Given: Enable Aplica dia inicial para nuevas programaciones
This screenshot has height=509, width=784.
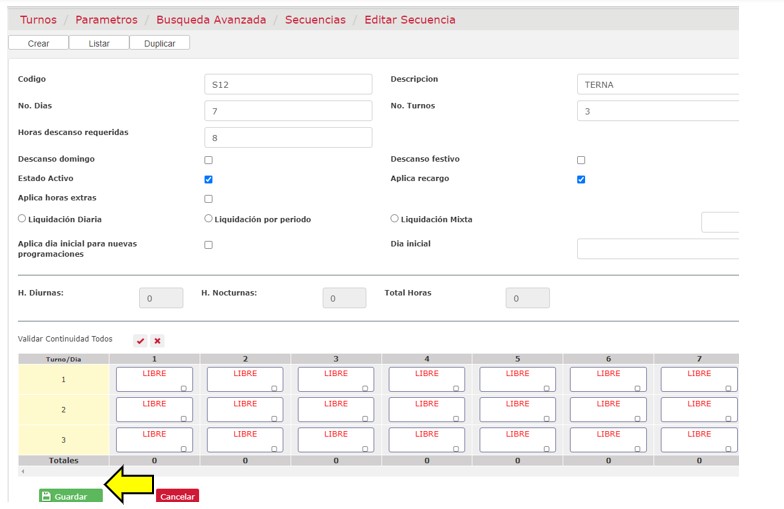Looking at the screenshot, I should tap(208, 245).
